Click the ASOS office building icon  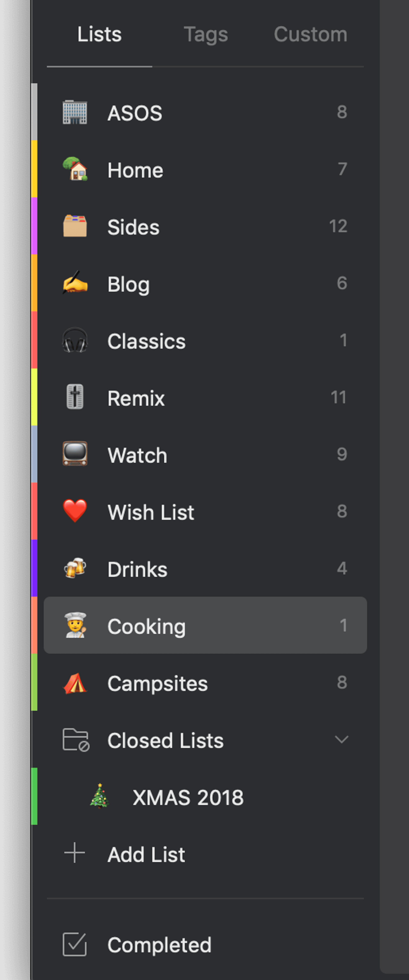(75, 113)
